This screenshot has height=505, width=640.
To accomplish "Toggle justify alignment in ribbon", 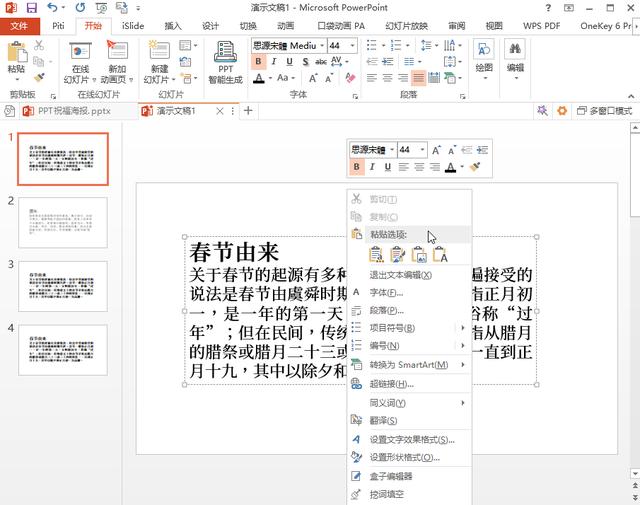I will click(418, 78).
